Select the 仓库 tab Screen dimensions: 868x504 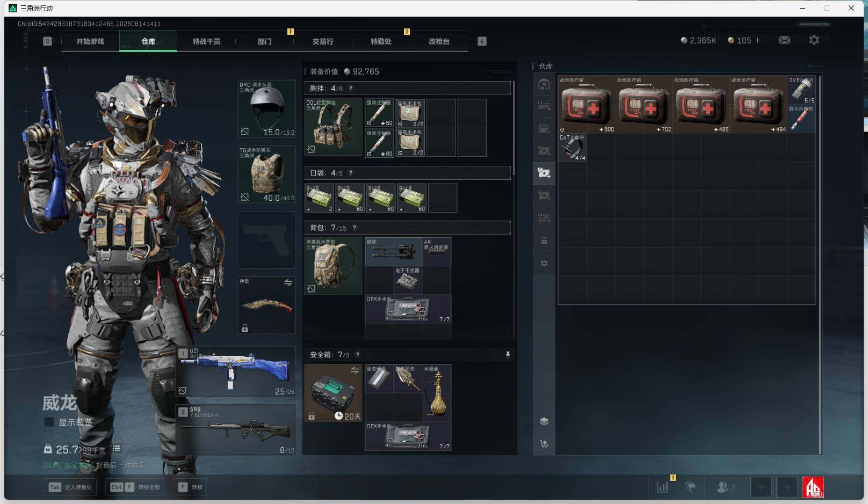[x=148, y=41]
